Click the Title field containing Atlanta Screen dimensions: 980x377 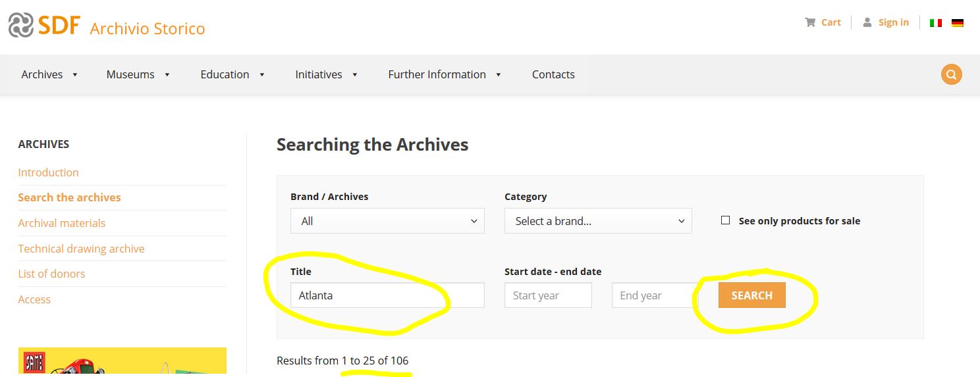pos(387,295)
